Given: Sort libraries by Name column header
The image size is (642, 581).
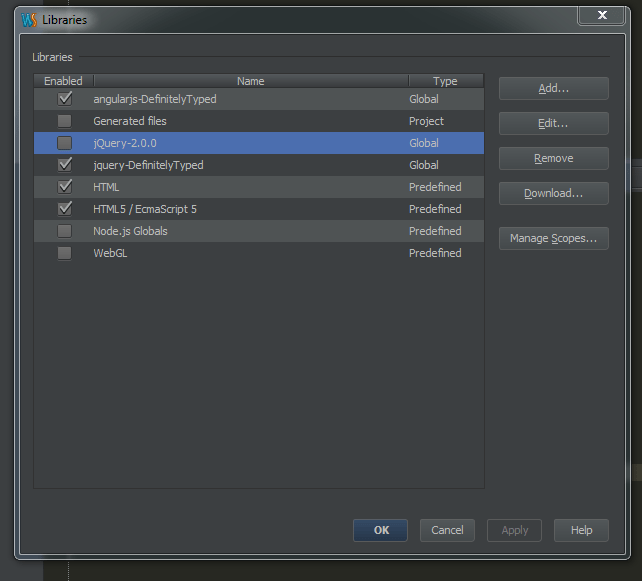Looking at the screenshot, I should pos(251,81).
